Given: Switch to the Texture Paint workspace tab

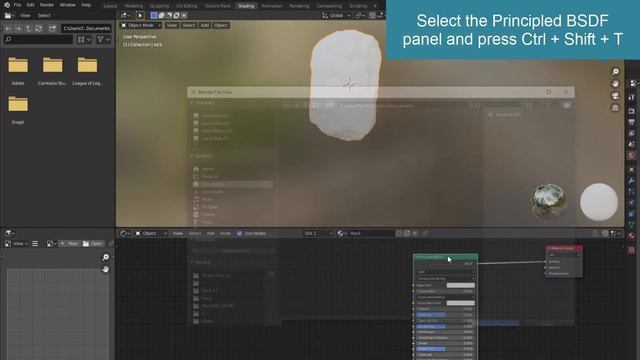Looking at the screenshot, I should click(x=218, y=6).
